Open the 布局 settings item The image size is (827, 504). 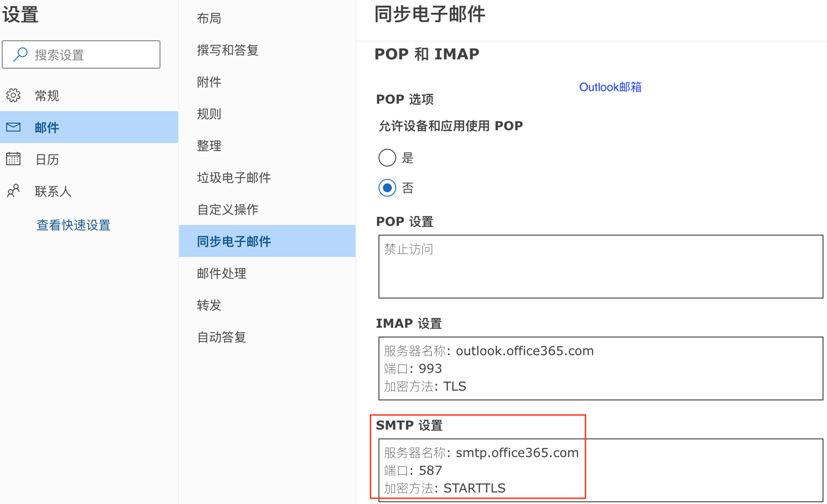point(209,18)
